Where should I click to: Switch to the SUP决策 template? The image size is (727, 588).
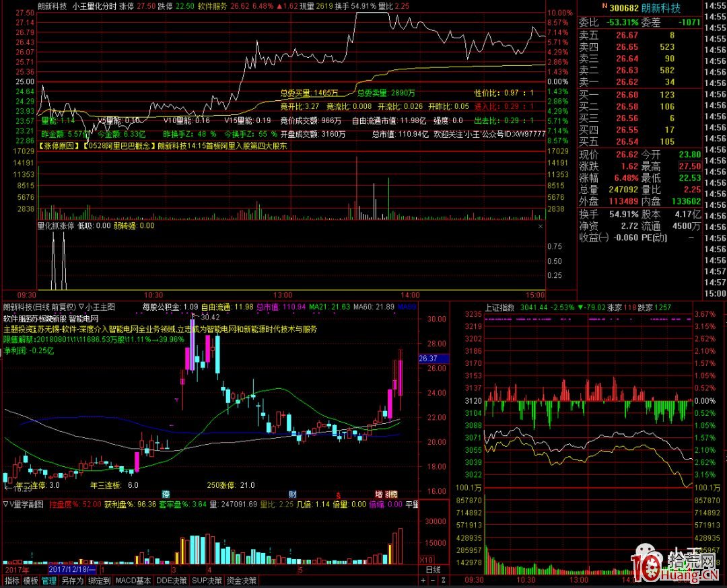pyautogui.click(x=207, y=581)
